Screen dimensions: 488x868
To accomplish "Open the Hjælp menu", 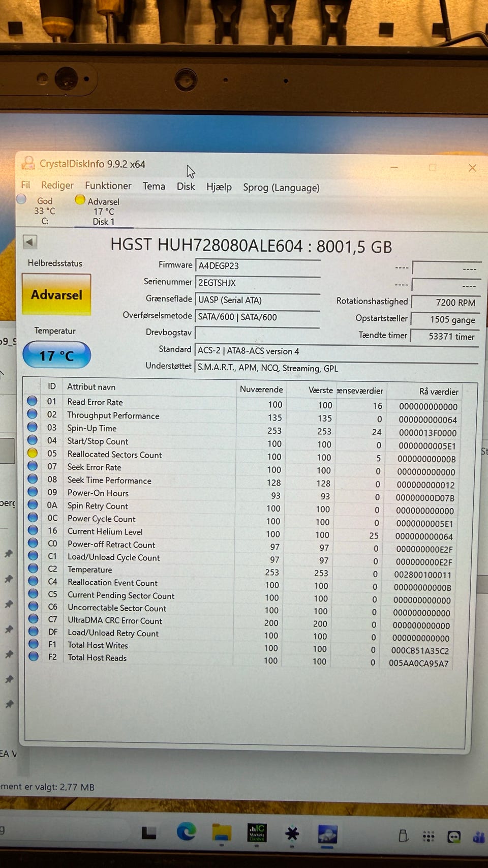I will [219, 187].
